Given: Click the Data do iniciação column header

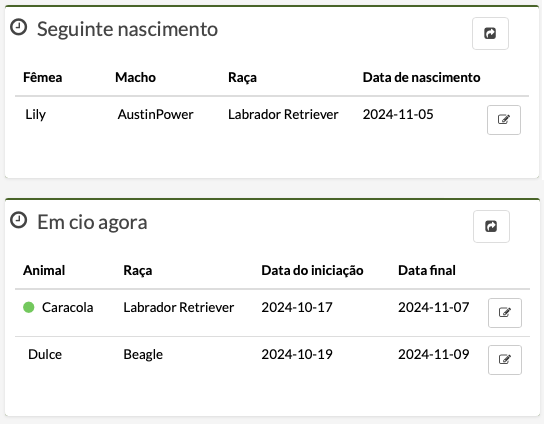Looking at the screenshot, I should coord(312,270).
